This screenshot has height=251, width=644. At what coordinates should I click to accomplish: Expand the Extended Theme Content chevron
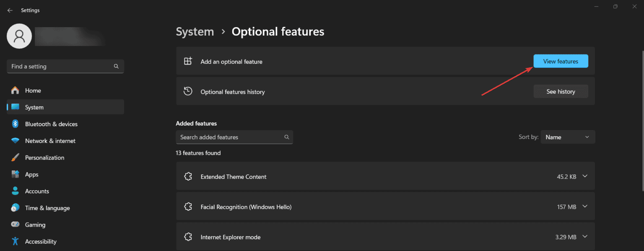pos(585,176)
